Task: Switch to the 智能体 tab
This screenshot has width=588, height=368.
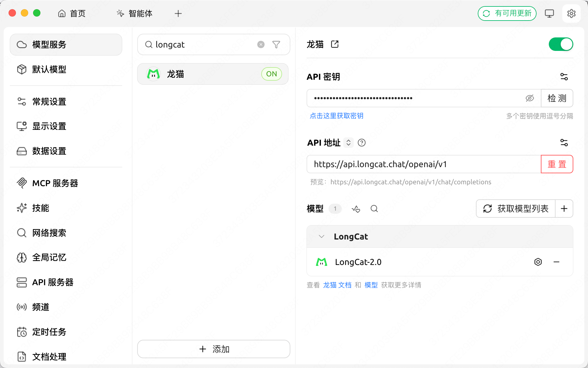Action: tap(134, 13)
